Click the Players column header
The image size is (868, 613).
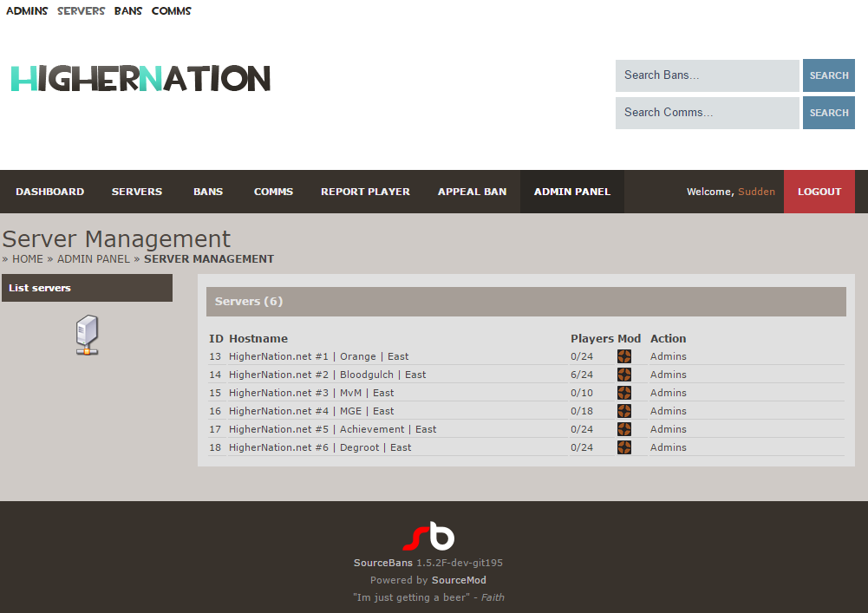[x=592, y=338]
